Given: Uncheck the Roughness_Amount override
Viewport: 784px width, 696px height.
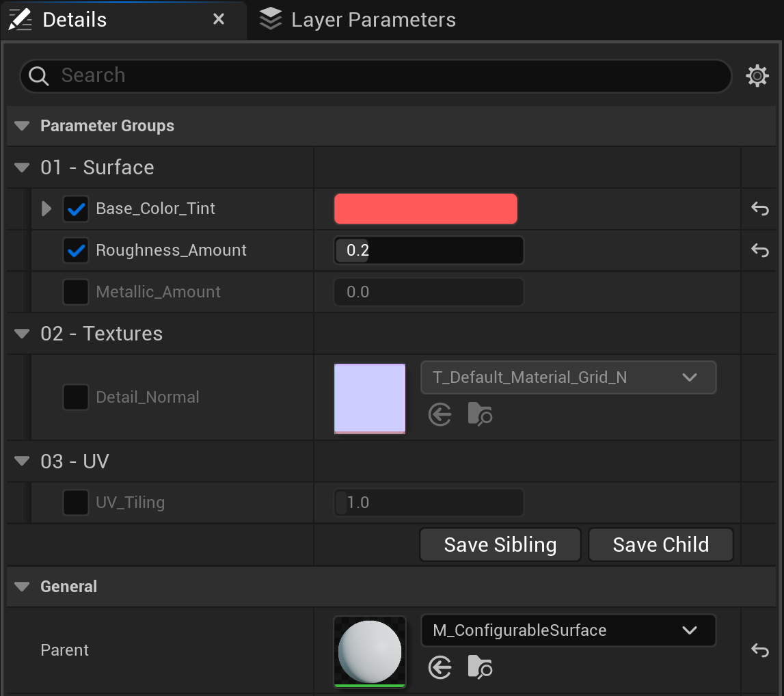Looking at the screenshot, I should [76, 250].
